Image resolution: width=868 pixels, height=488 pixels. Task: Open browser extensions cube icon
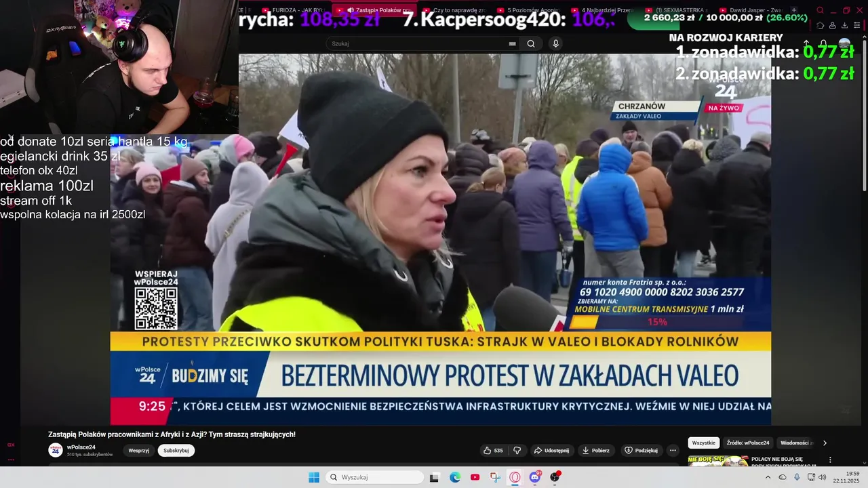pos(820,25)
